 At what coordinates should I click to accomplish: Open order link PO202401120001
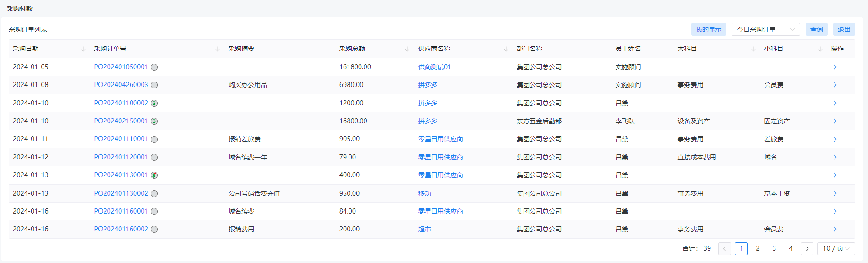click(121, 157)
